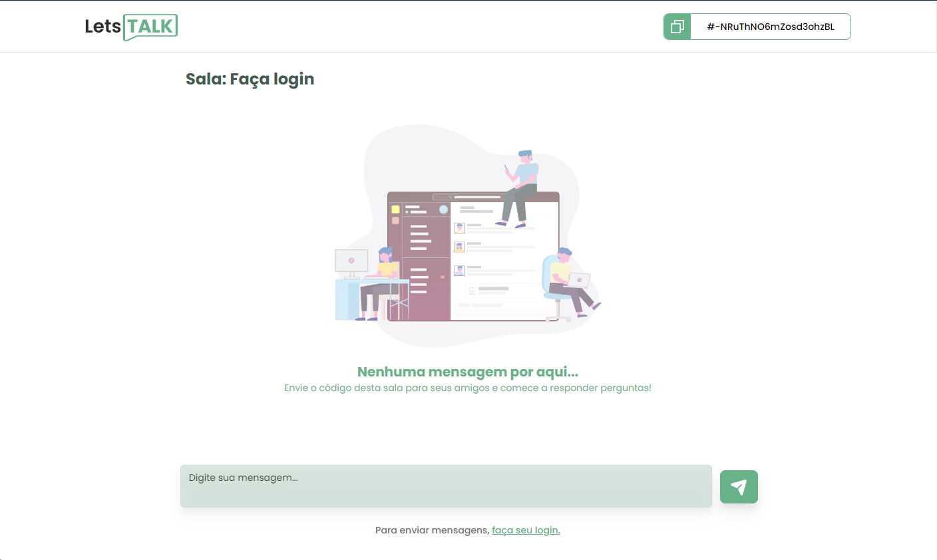Send message with paper plane button

click(739, 487)
